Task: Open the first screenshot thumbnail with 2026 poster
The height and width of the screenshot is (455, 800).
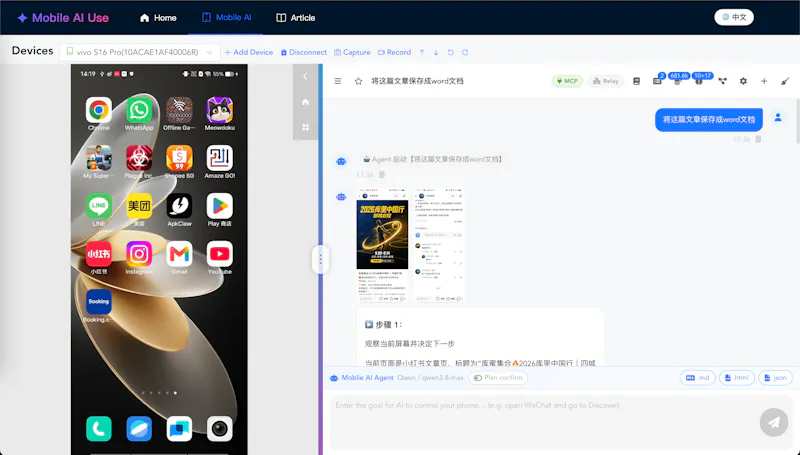Action: 382,246
